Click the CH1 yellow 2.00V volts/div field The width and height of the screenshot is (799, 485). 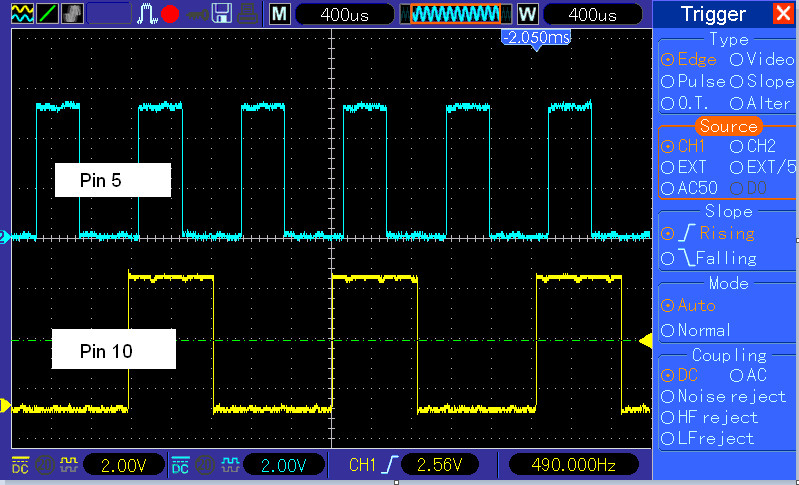124,465
